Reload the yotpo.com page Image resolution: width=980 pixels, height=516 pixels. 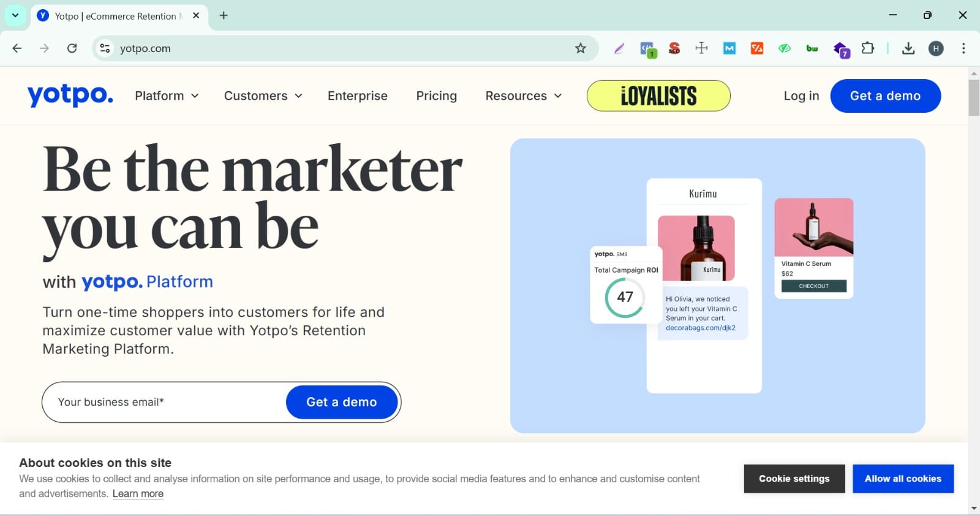click(x=72, y=48)
